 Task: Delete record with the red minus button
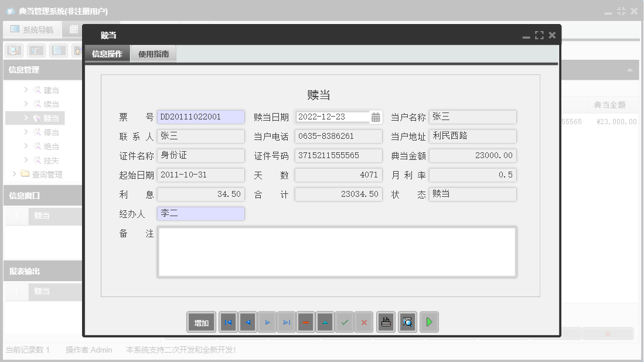pos(305,322)
